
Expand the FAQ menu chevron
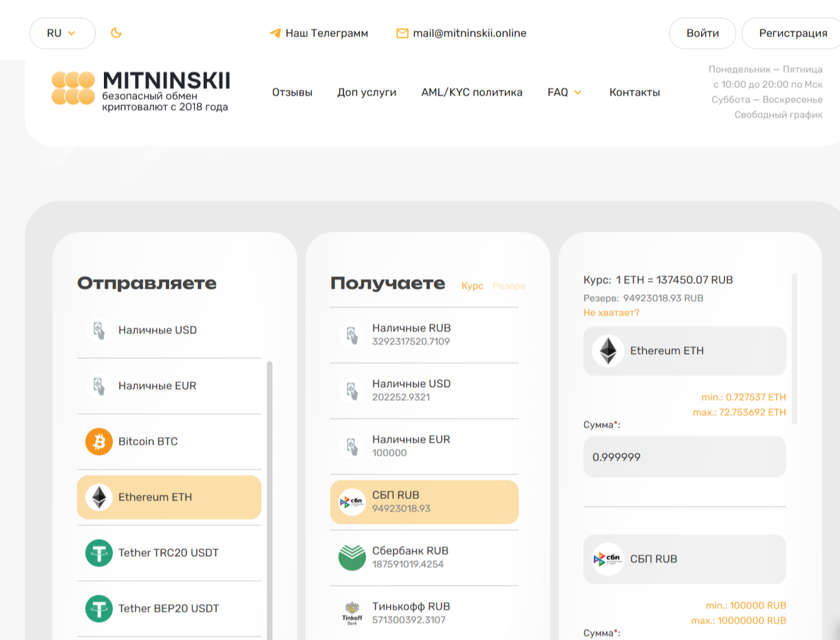[578, 92]
